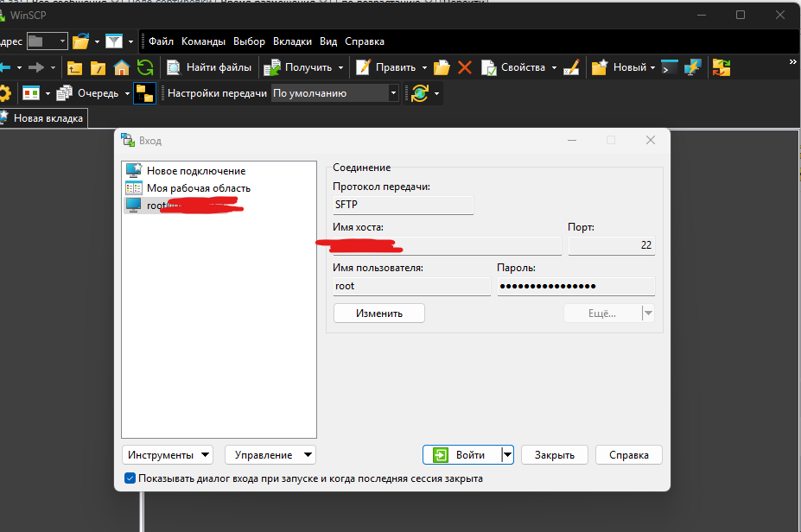Click the settings gear icon

coord(4,93)
